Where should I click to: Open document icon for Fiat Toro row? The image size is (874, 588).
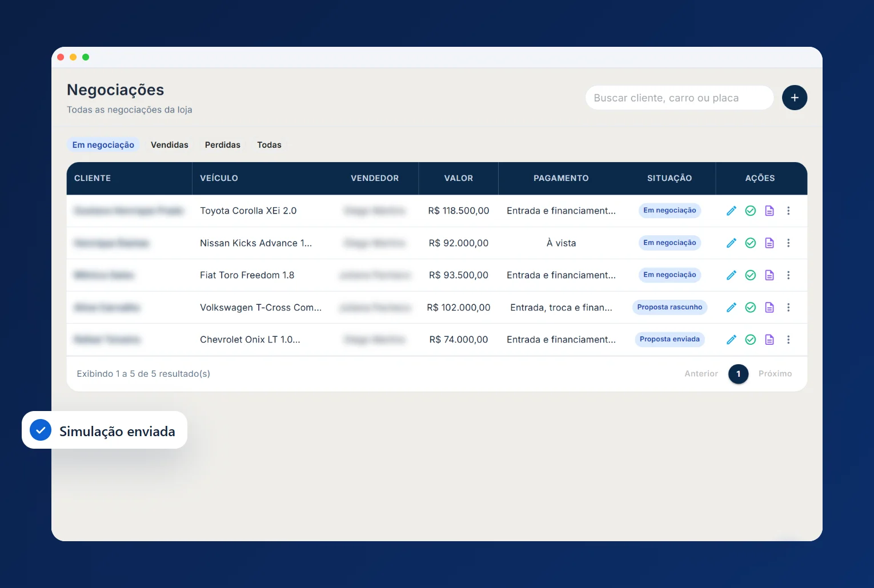769,275
